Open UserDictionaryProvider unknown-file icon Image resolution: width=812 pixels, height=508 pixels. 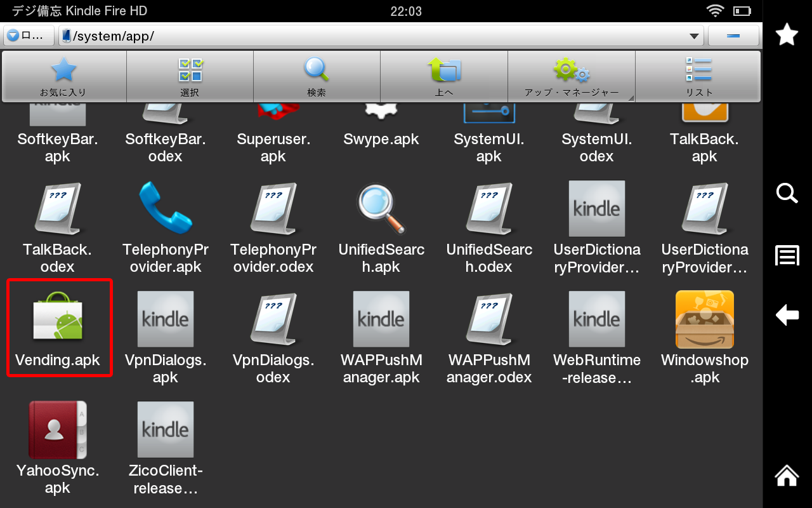coord(705,209)
